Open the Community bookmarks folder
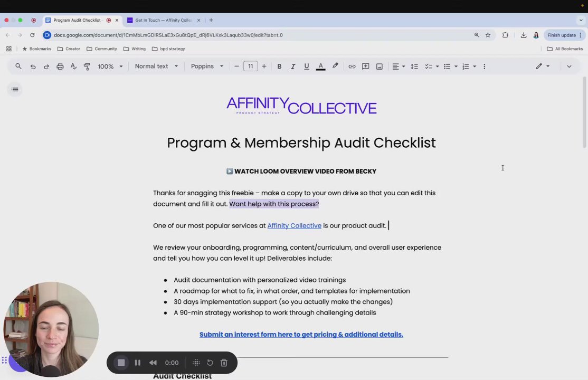The image size is (588, 380). (x=102, y=49)
